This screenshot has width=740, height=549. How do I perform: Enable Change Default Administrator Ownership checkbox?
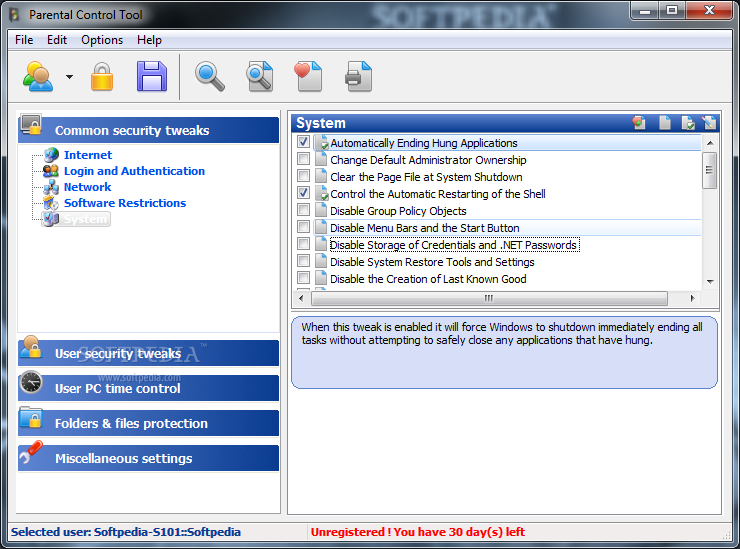[x=303, y=159]
